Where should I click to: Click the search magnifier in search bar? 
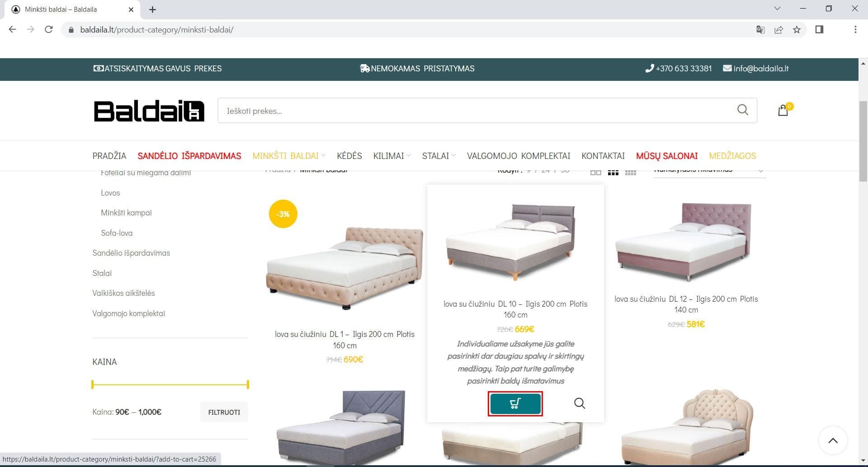pos(742,110)
